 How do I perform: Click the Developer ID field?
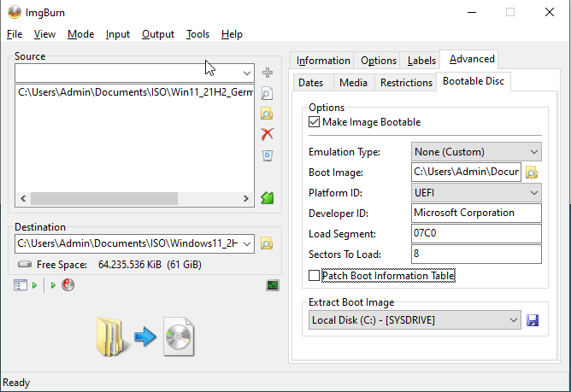476,213
